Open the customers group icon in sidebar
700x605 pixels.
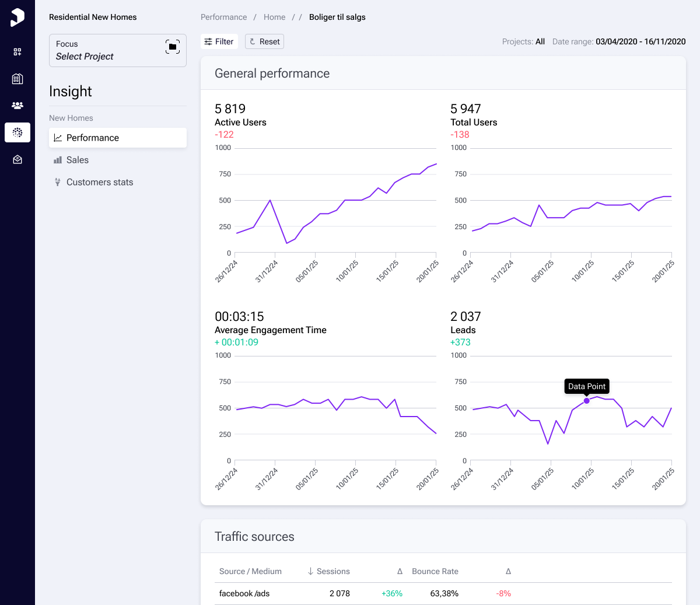coord(17,106)
